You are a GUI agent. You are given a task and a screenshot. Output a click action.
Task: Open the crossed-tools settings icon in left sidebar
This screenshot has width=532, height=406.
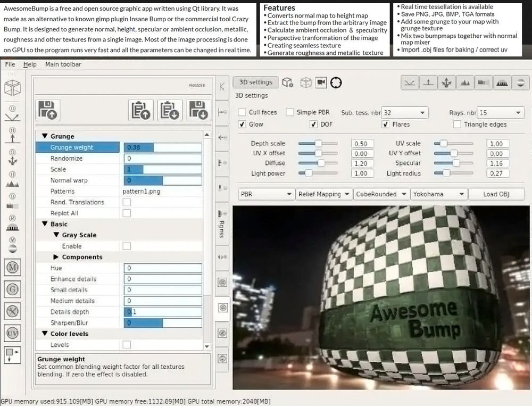tap(13, 311)
